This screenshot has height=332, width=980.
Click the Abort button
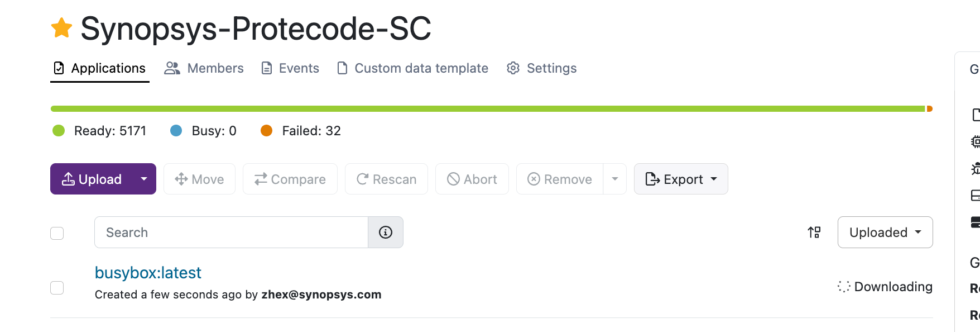point(472,179)
